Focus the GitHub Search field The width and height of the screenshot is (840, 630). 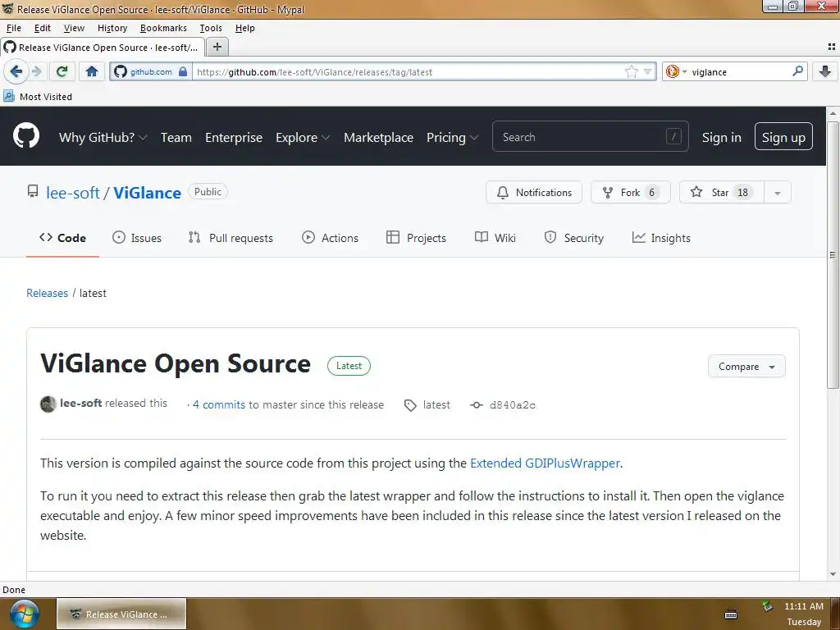[590, 137]
